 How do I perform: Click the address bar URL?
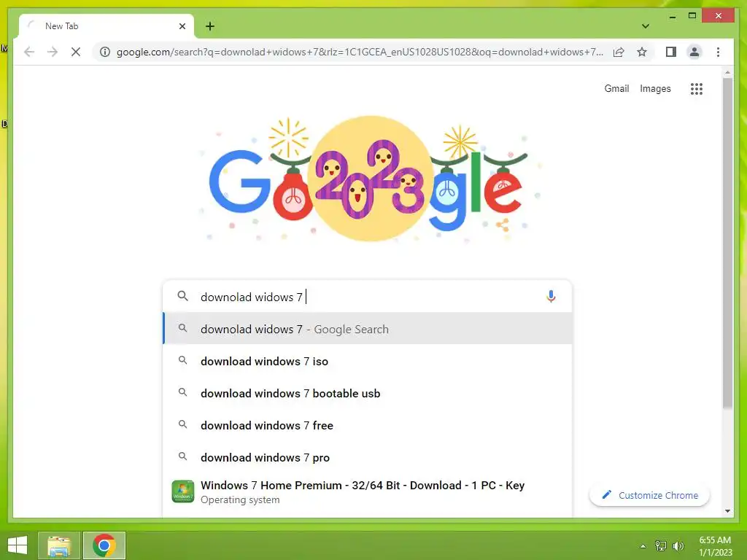coord(360,52)
